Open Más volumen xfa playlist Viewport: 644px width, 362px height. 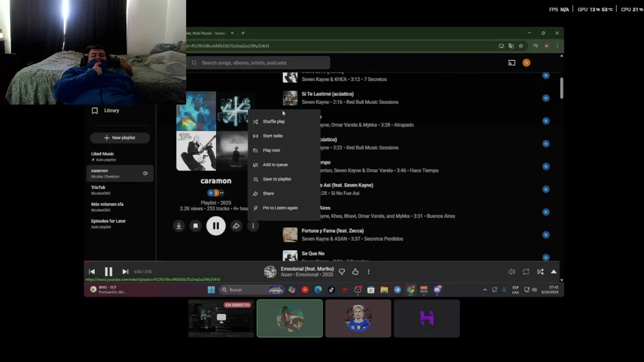[x=120, y=207]
